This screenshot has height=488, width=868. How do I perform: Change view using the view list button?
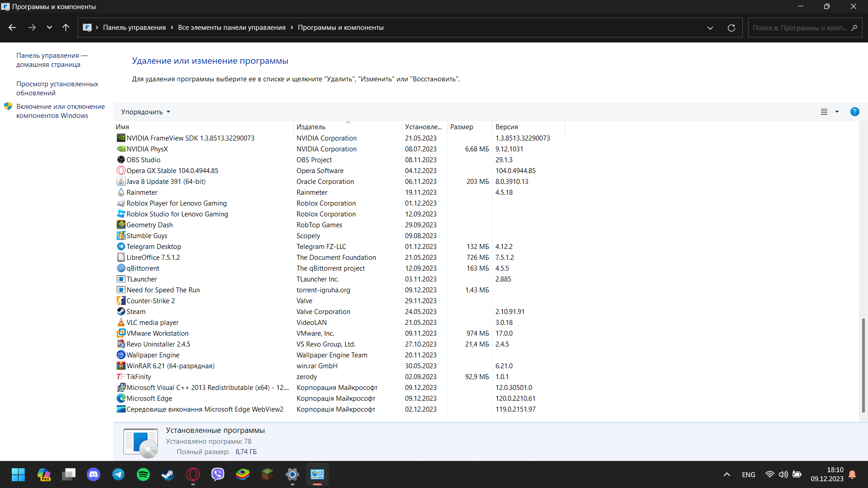click(x=824, y=112)
